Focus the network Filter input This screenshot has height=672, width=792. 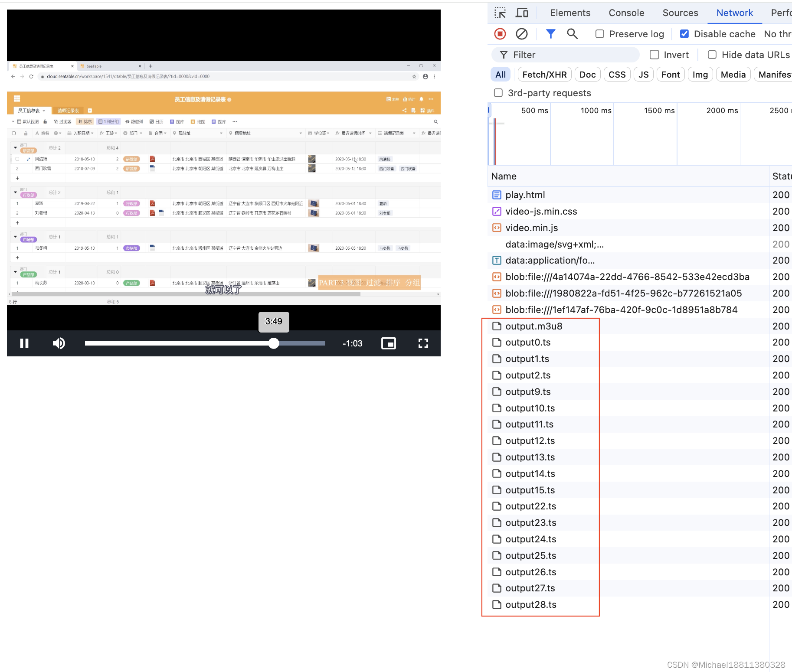coord(566,55)
